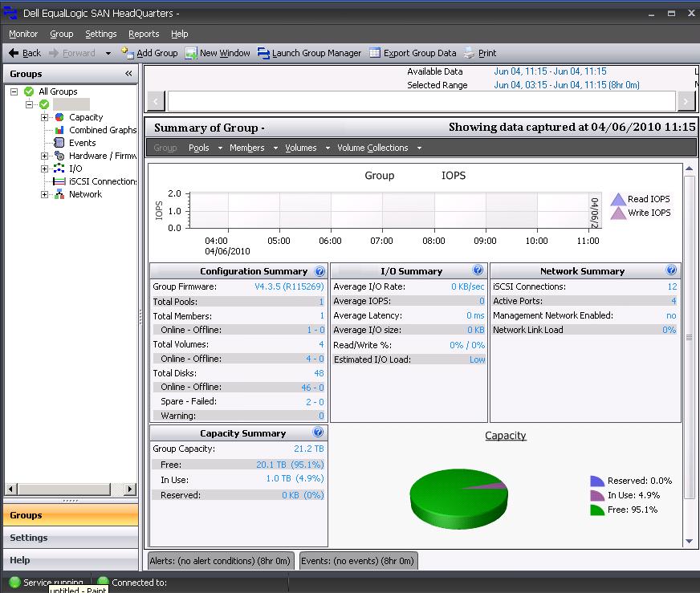Expand the Network tree node

[x=44, y=194]
